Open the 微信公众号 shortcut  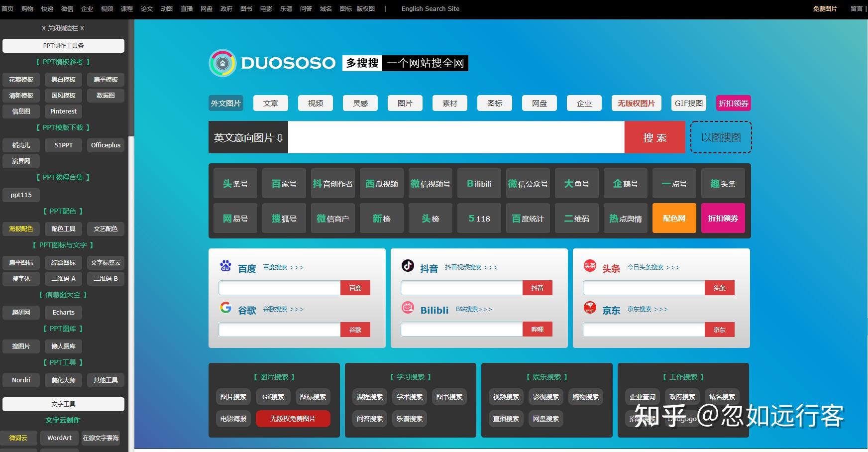528,183
